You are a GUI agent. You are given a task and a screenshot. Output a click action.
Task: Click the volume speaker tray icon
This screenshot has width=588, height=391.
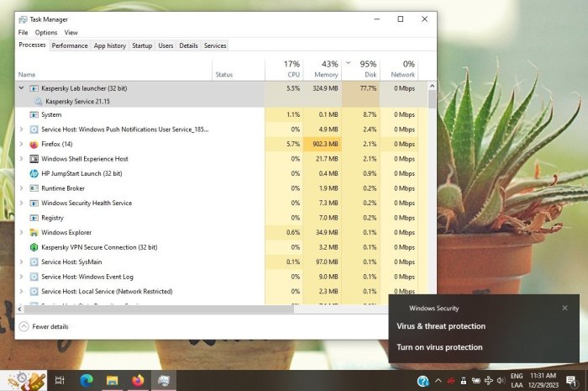[x=501, y=381]
